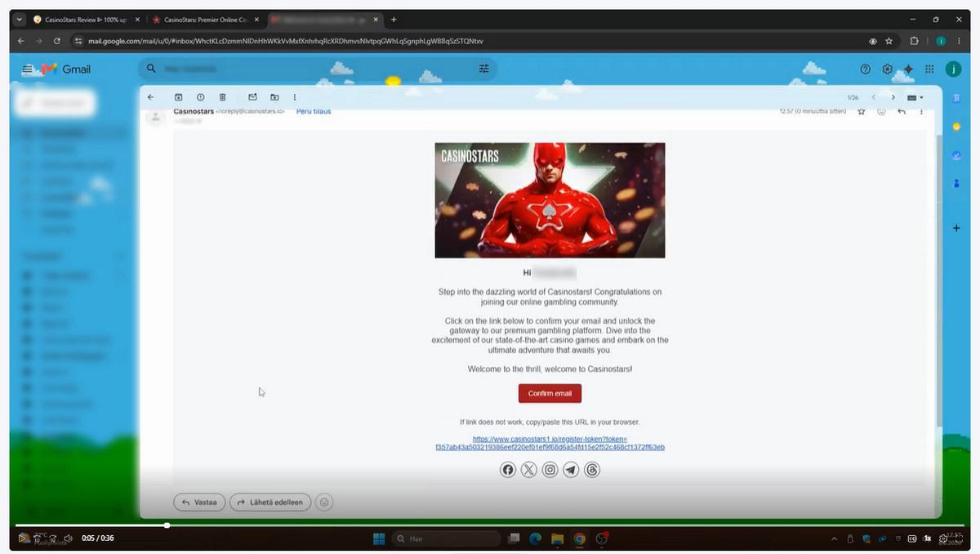Viewport: 980px width, 554px height.
Task: Open Gmail search options filter icon
Action: click(x=483, y=69)
